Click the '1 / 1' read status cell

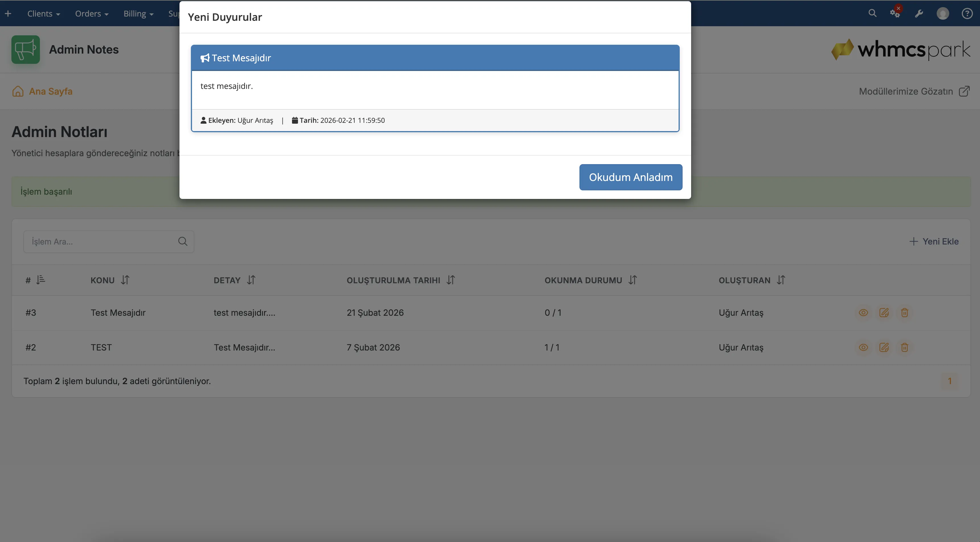(x=552, y=347)
